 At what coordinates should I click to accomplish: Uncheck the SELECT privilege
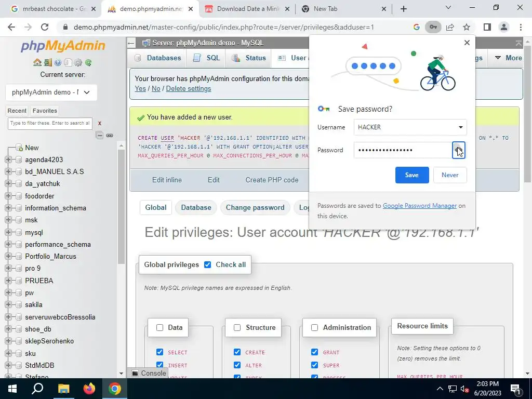point(159,352)
